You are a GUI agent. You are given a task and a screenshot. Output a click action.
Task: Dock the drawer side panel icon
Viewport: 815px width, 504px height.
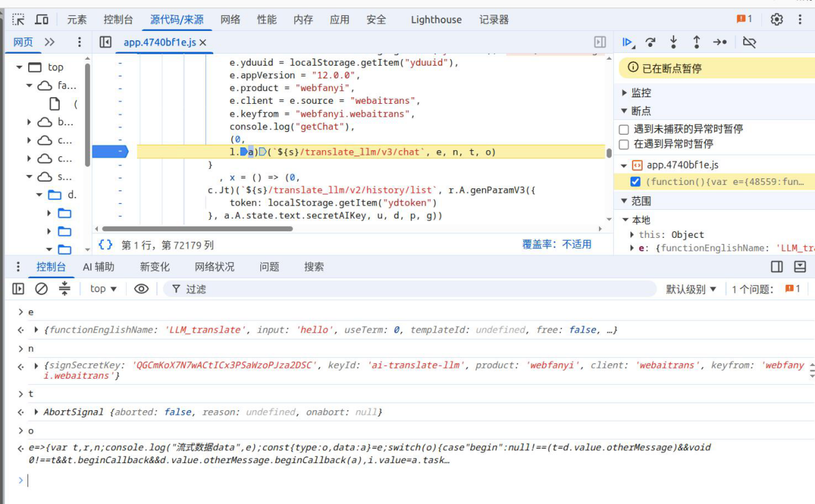click(x=777, y=267)
